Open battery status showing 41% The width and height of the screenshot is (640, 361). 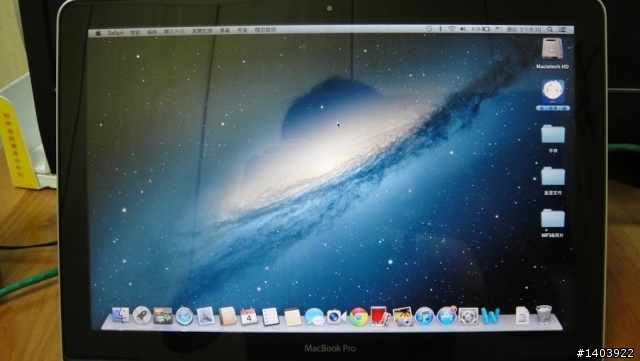pyautogui.click(x=480, y=29)
